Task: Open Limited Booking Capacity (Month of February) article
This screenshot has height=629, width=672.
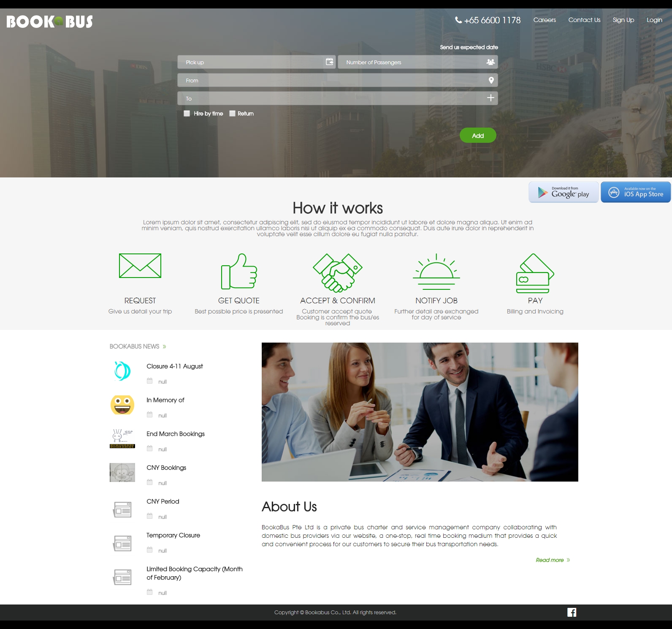Action: pyautogui.click(x=195, y=573)
